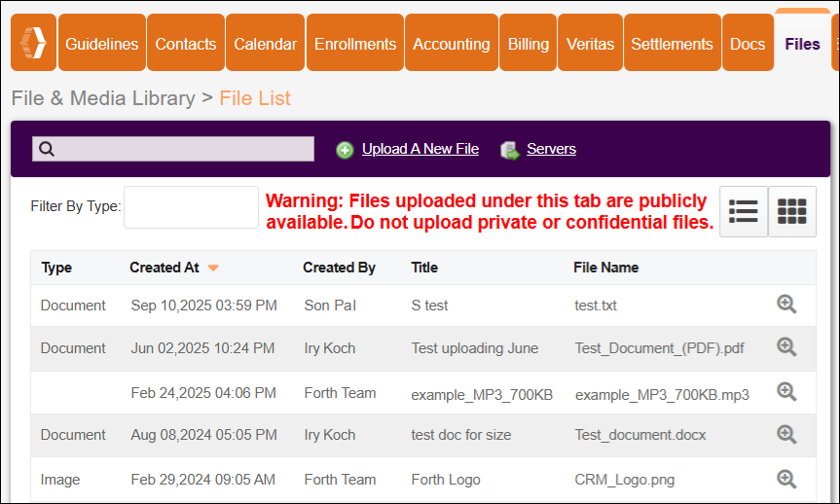840x504 pixels.
Task: Click File & Media Library breadcrumb
Action: click(103, 98)
